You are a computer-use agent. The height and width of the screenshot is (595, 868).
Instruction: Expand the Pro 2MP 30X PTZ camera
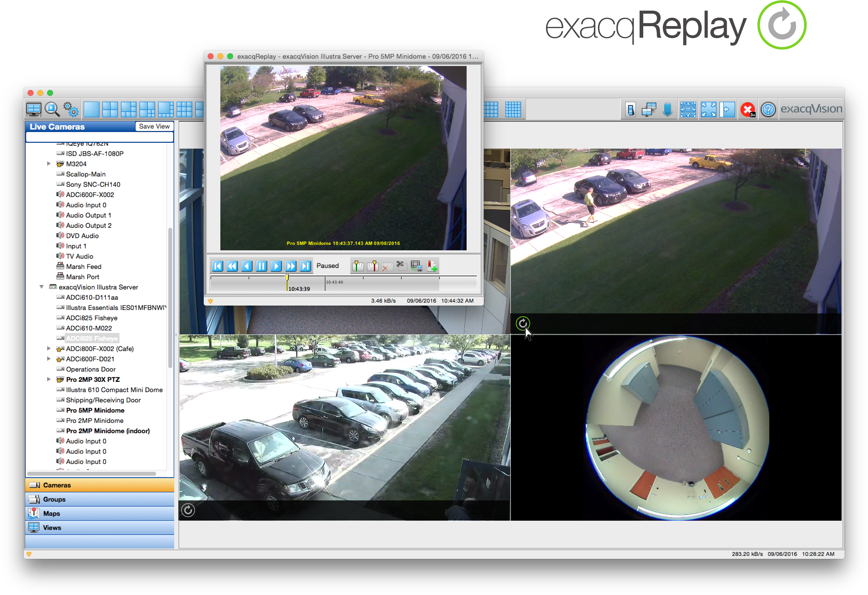(49, 379)
